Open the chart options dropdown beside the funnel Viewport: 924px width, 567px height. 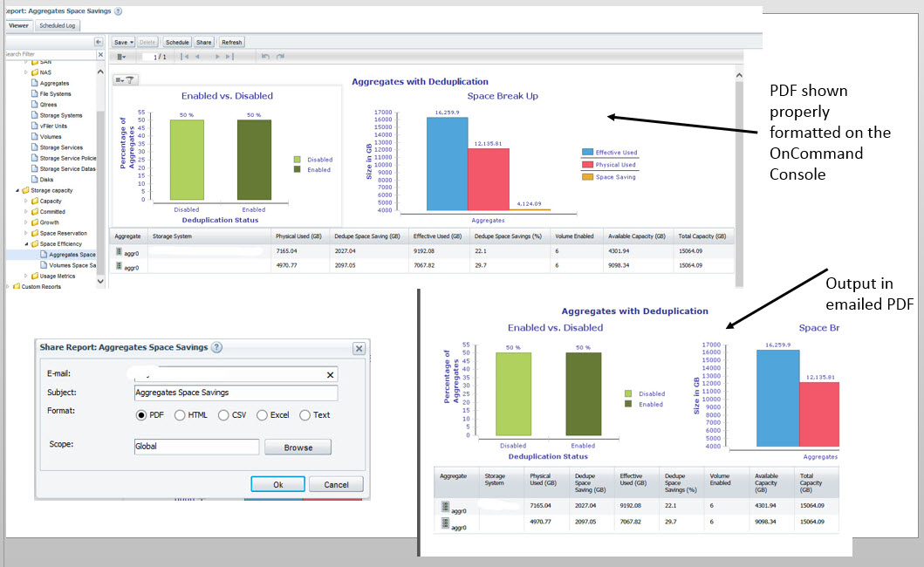point(119,80)
